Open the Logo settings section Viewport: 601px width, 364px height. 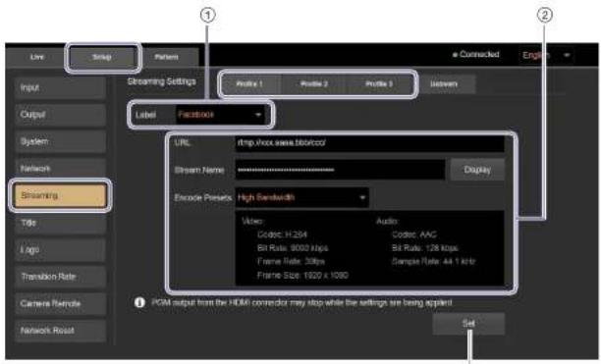coord(60,249)
